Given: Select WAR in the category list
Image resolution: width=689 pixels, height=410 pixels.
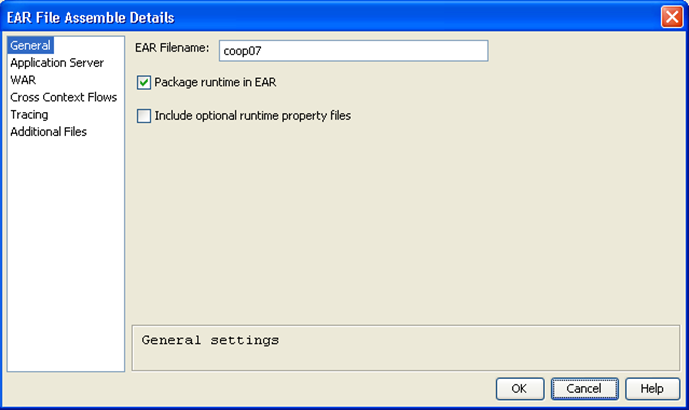Looking at the screenshot, I should click(x=23, y=80).
